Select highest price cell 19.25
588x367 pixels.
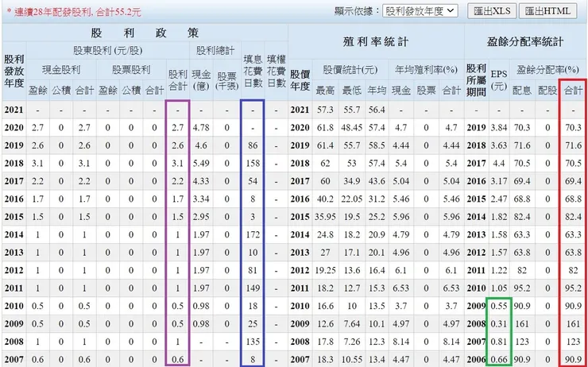325,271
